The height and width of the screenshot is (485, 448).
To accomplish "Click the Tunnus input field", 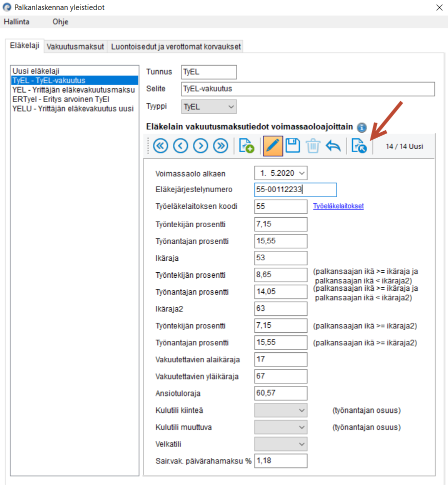I will point(209,72).
